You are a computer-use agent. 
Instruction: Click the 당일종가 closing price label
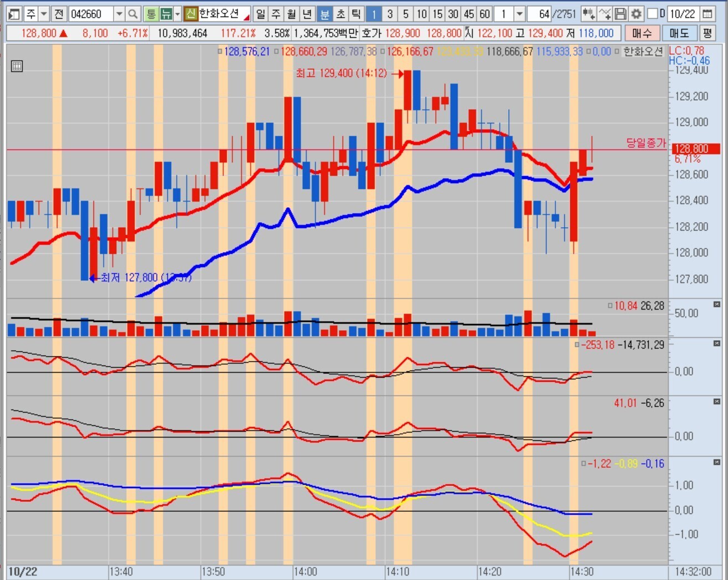coord(646,142)
